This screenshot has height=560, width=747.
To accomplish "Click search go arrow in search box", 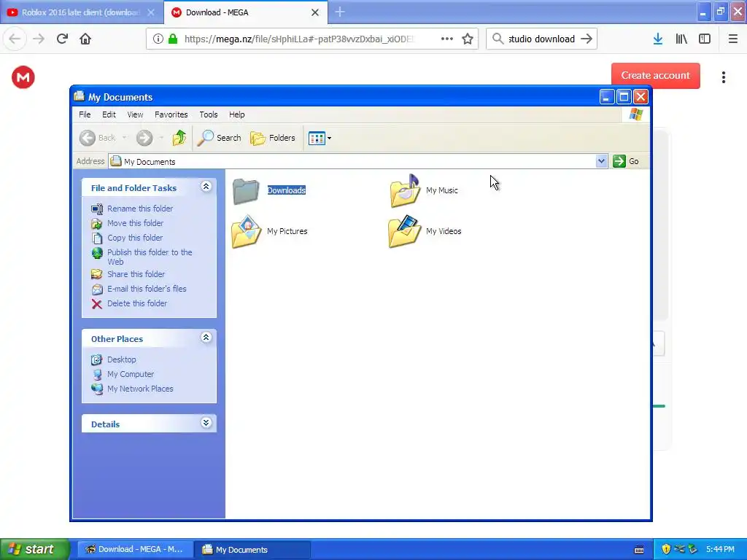I will coord(587,39).
